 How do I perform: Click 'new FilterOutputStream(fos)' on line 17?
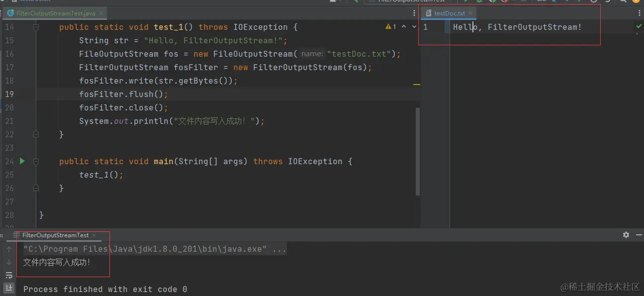[300, 67]
